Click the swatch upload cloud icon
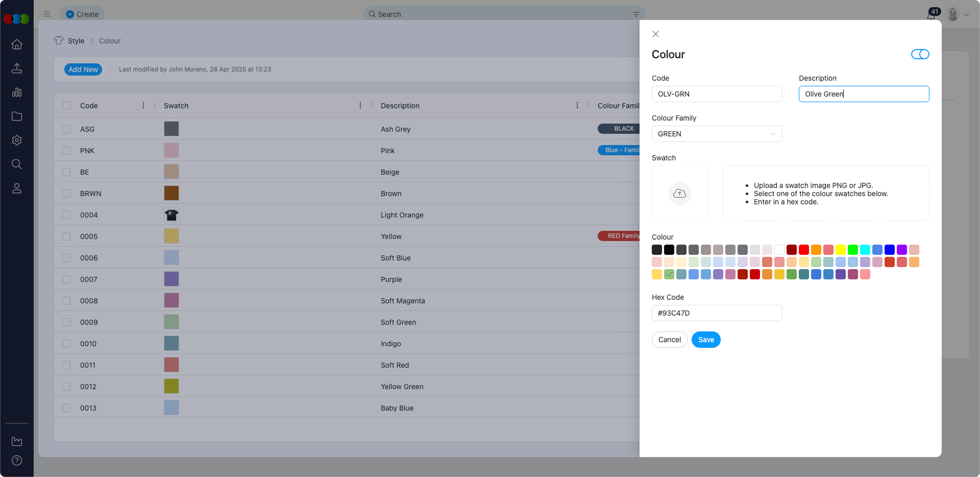980x477 pixels. point(679,194)
